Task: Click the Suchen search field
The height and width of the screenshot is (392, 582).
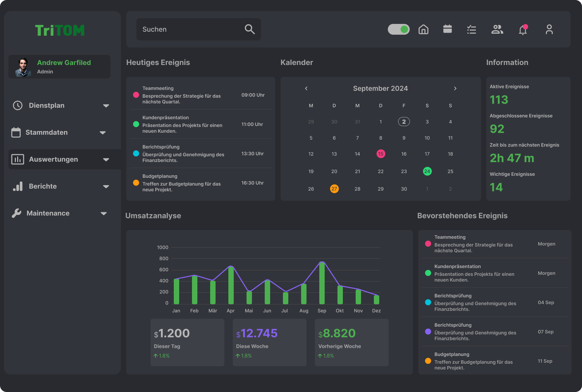Action: [x=190, y=29]
